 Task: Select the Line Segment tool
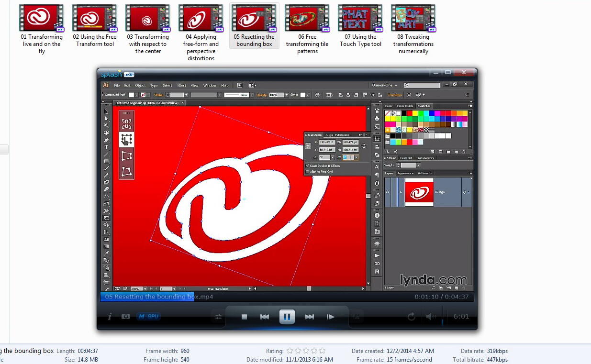(x=106, y=154)
